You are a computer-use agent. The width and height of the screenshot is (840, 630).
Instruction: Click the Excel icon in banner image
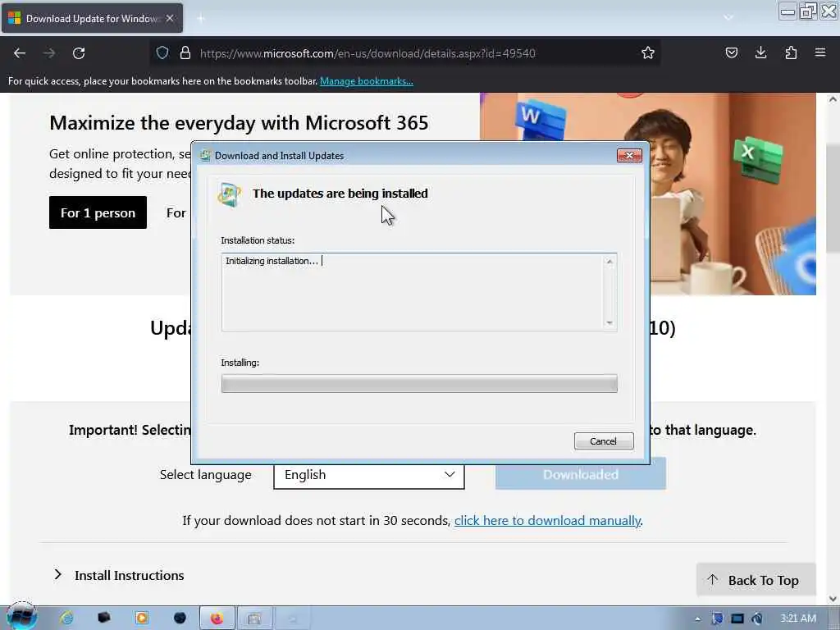click(x=758, y=158)
